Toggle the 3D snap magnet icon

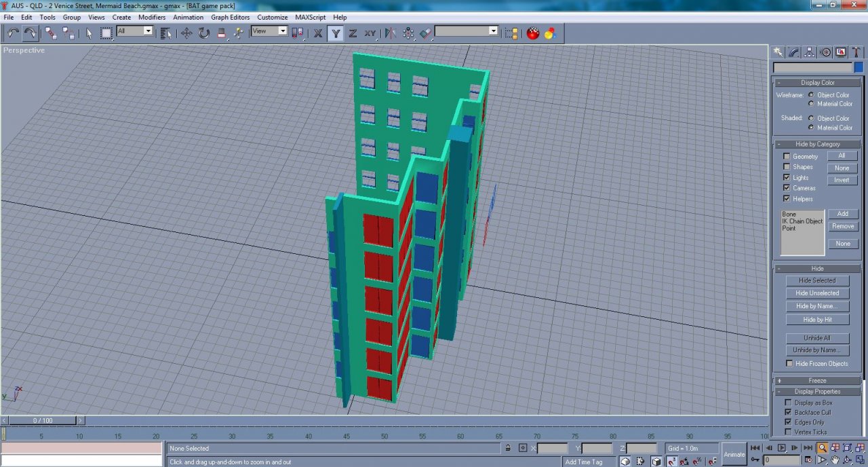click(671, 461)
